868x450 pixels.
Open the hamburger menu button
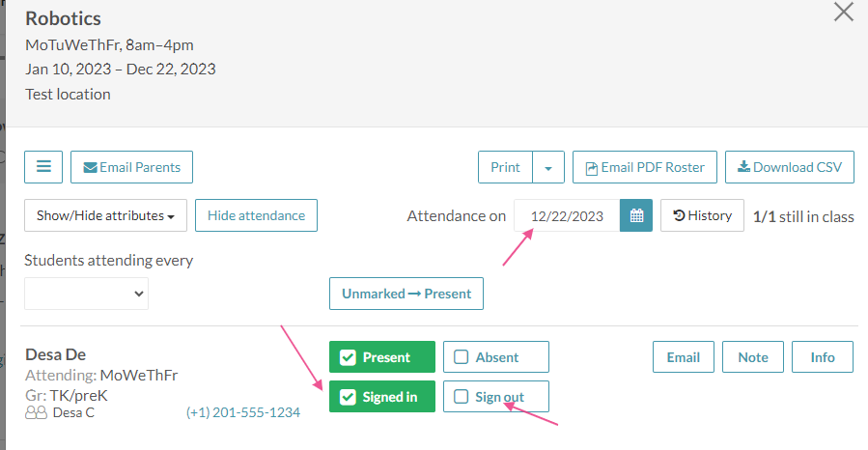[x=43, y=167]
